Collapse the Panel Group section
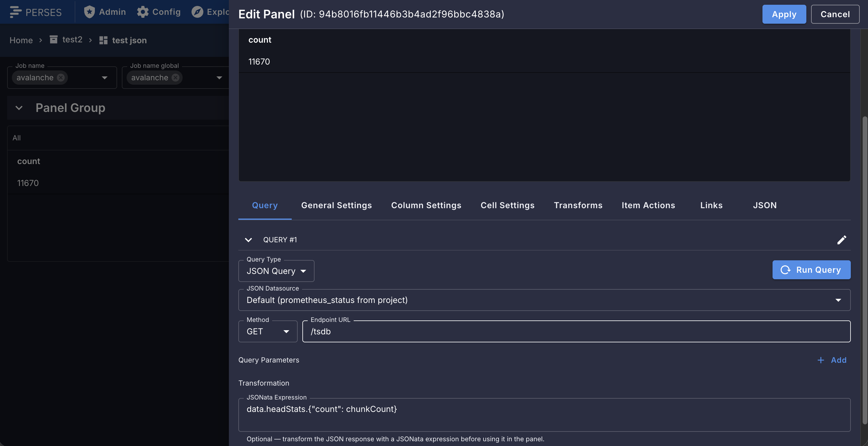This screenshot has height=446, width=868. coord(19,108)
